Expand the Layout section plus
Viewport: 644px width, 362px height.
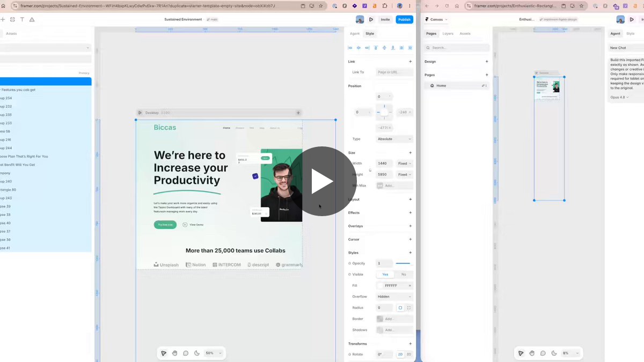[411, 200]
